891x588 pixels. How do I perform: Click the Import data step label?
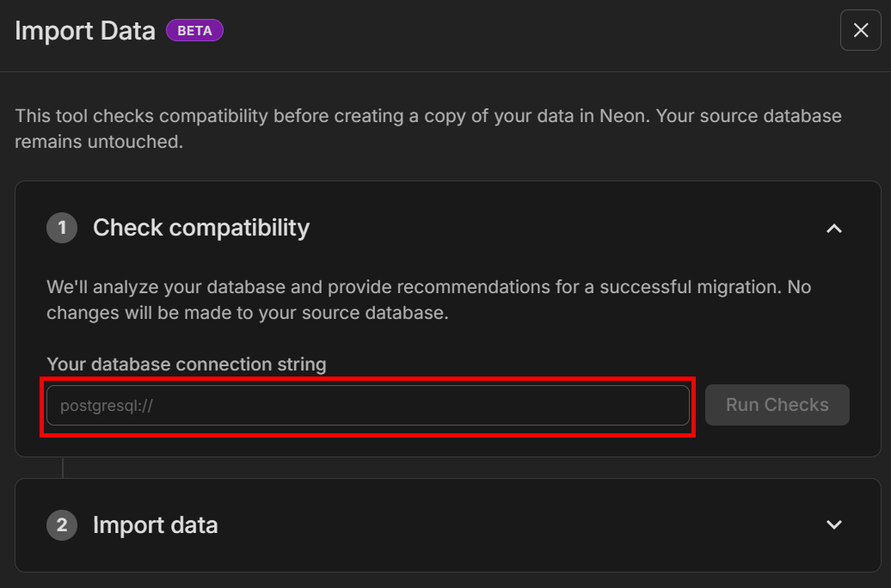click(155, 525)
